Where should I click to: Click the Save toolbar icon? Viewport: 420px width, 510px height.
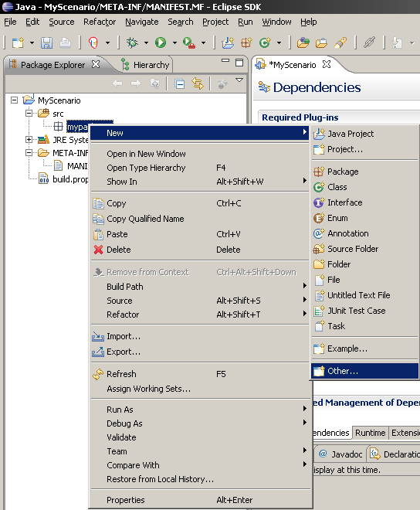click(x=46, y=42)
